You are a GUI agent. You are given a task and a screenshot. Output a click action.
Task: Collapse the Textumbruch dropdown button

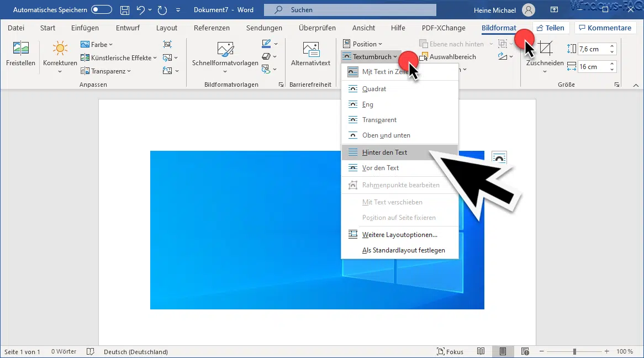pos(369,57)
